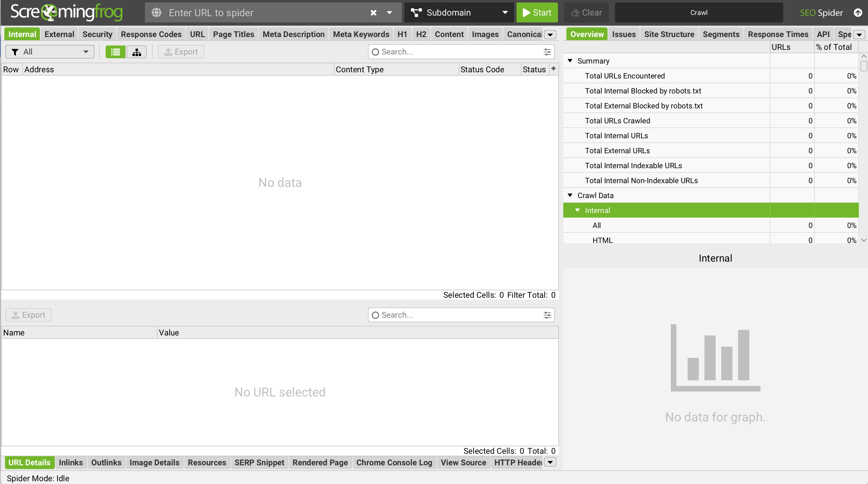Switch to the Security tab
868x484 pixels.
tap(98, 34)
